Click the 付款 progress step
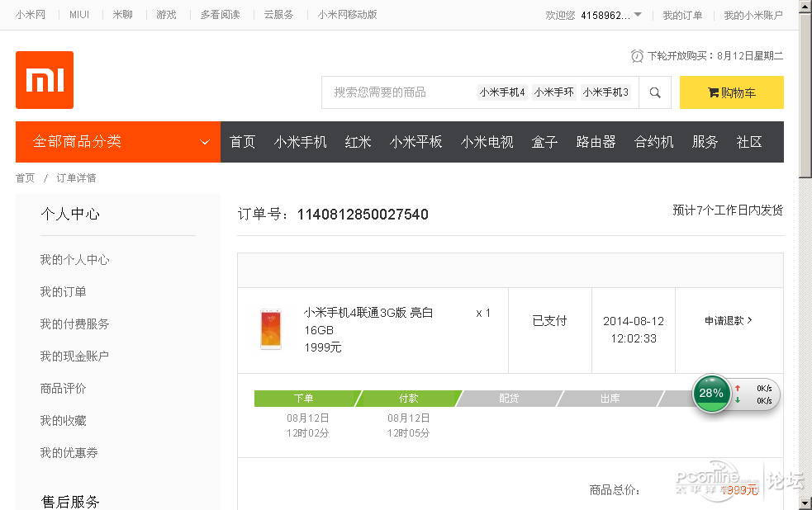 [x=409, y=399]
